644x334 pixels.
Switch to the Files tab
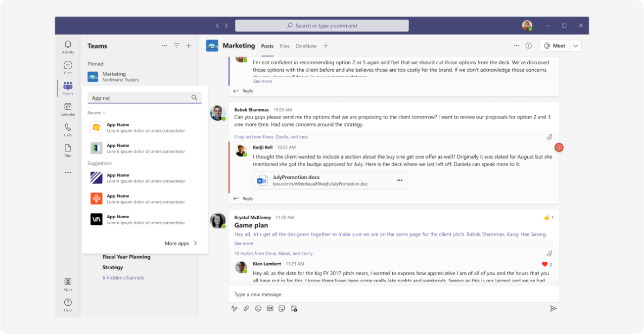[284, 46]
